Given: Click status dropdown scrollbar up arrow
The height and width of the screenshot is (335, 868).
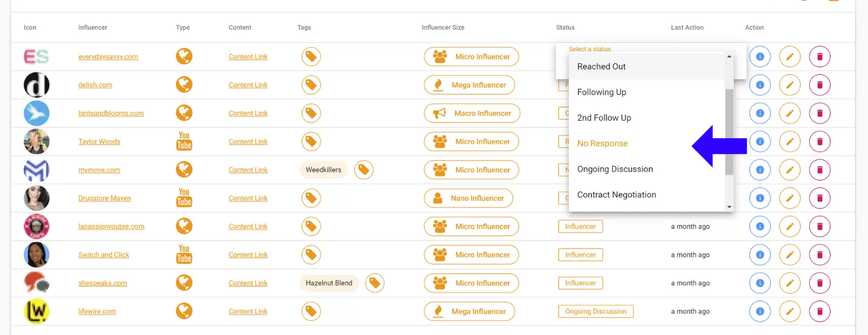Looking at the screenshot, I should (x=729, y=56).
